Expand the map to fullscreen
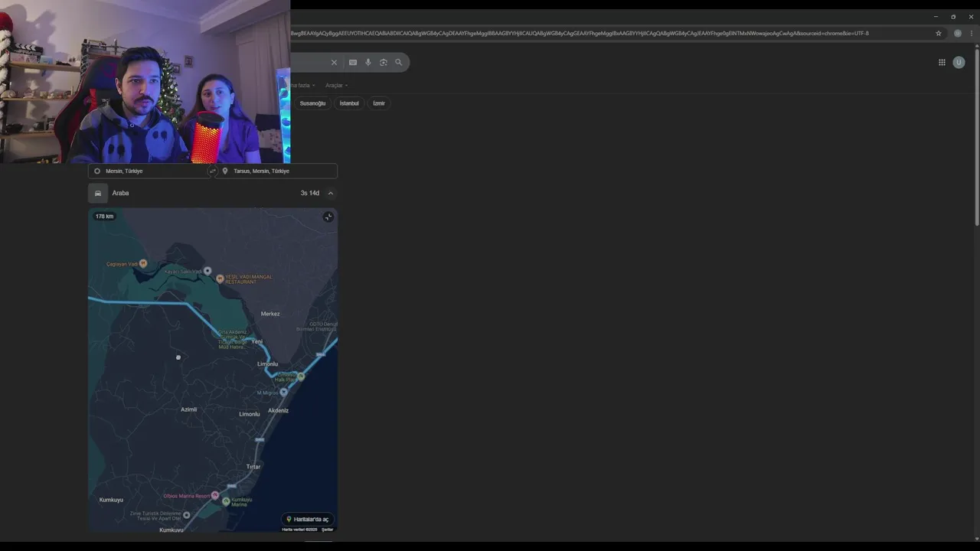This screenshot has width=980, height=551. (x=328, y=217)
